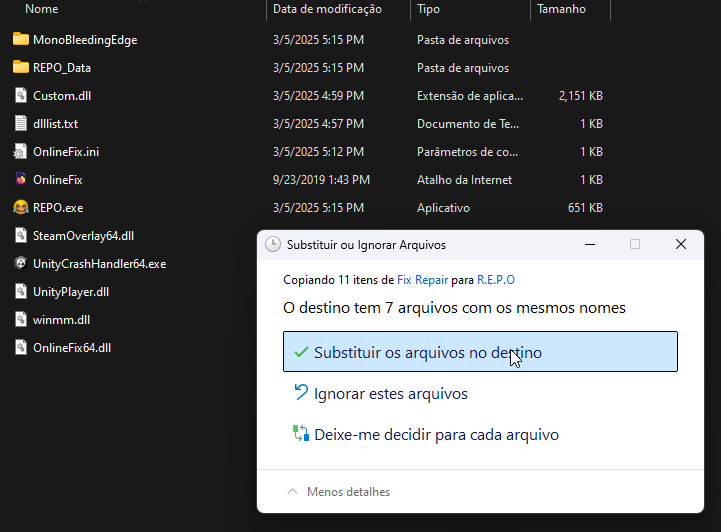Sort by Data de modificação column
This screenshot has width=721, height=532.
coord(327,9)
